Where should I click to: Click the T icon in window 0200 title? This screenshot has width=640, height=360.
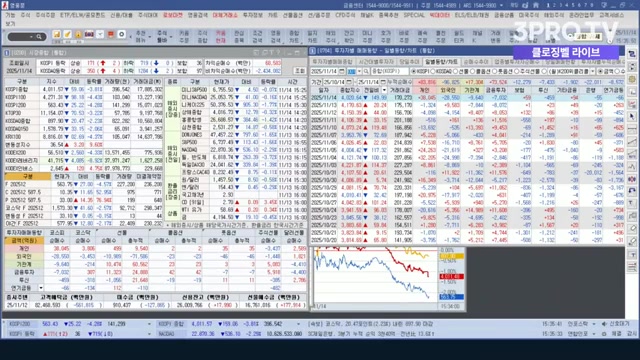click(x=272, y=53)
